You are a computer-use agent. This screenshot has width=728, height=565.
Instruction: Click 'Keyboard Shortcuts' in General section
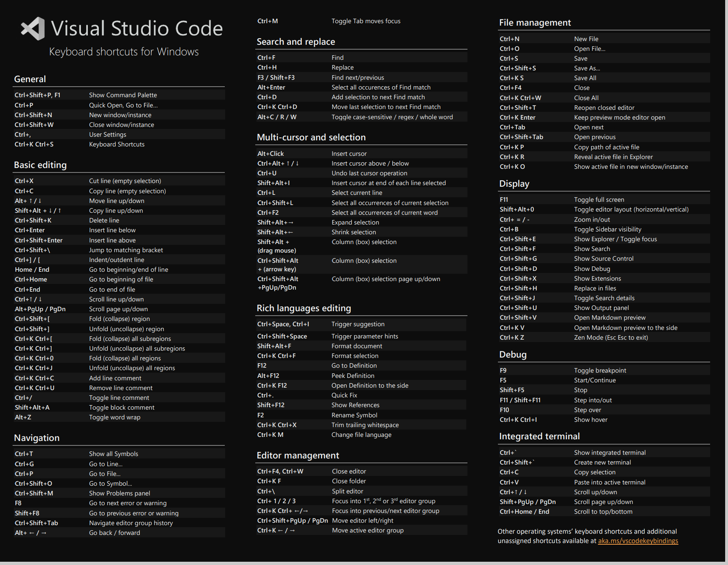(117, 144)
